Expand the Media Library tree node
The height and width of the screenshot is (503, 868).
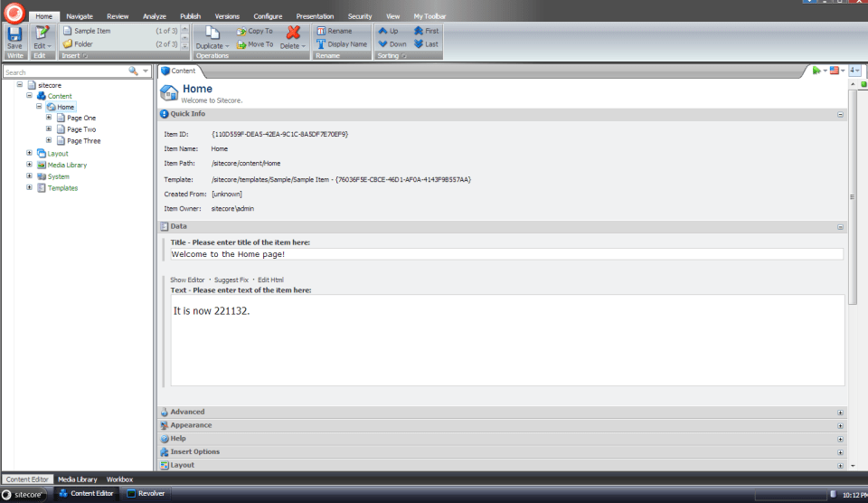pyautogui.click(x=29, y=165)
